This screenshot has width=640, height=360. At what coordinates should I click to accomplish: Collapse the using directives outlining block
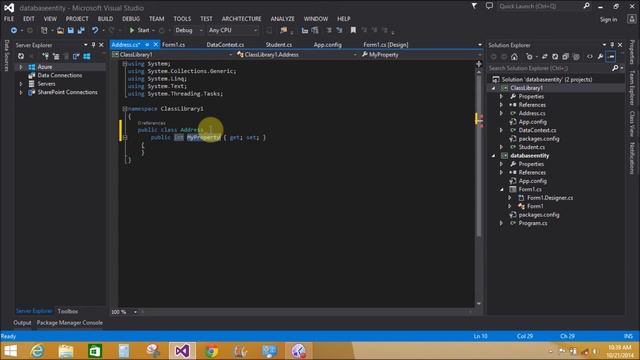(124, 64)
